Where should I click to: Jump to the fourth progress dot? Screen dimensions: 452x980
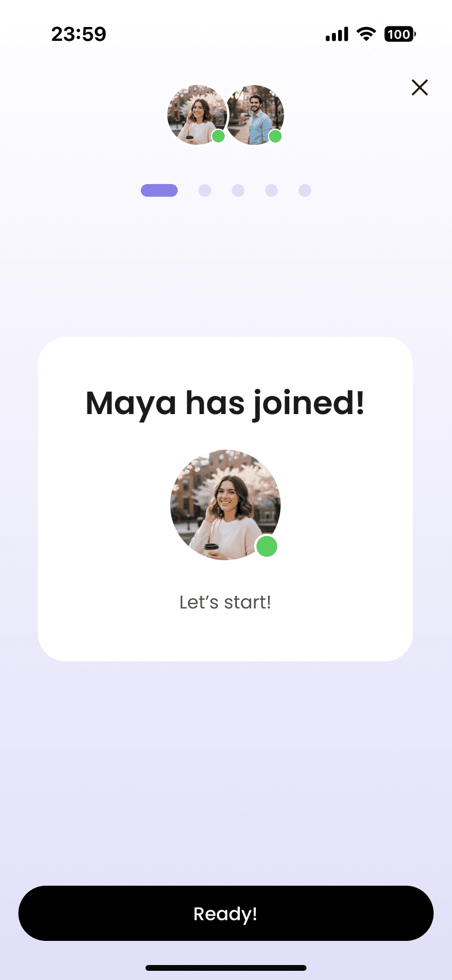pos(271,190)
